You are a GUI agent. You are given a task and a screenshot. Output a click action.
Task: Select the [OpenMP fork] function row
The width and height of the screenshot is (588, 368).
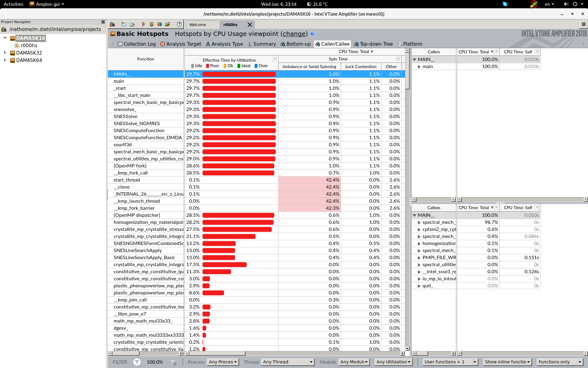(146, 166)
